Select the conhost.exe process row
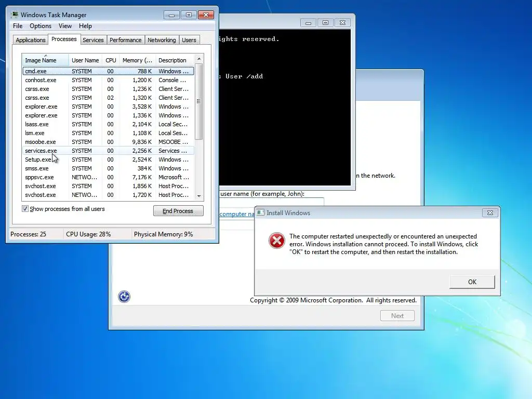The height and width of the screenshot is (399, 532). [x=108, y=80]
